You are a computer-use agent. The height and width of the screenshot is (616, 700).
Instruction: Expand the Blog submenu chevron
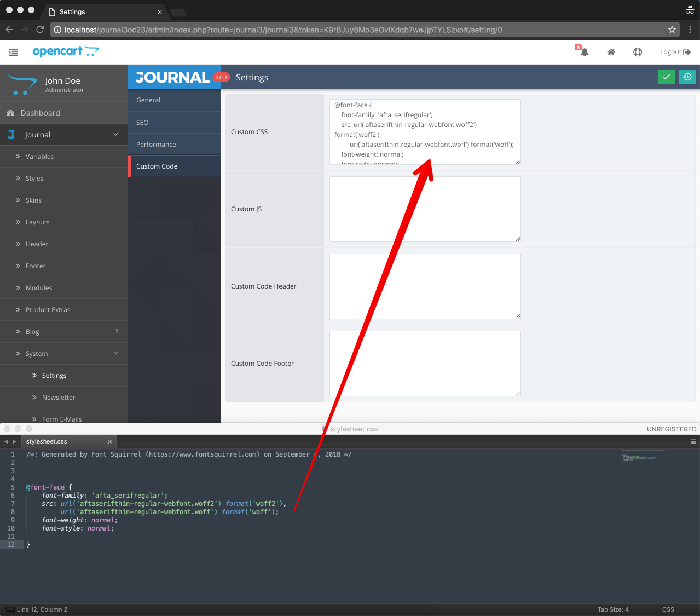pos(117,331)
